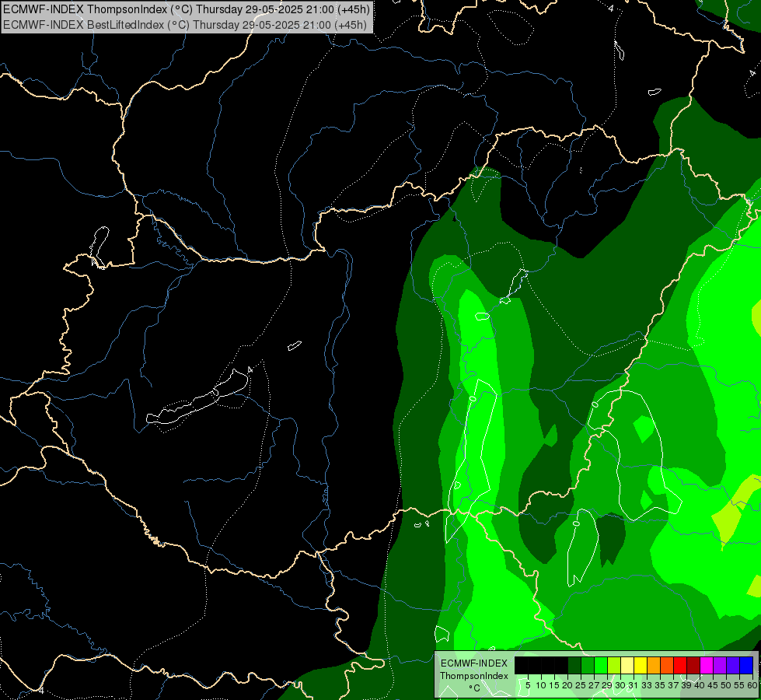Viewport: 761px width, 700px height.
Task: Click the legend tick label 45
Action: coord(713,685)
